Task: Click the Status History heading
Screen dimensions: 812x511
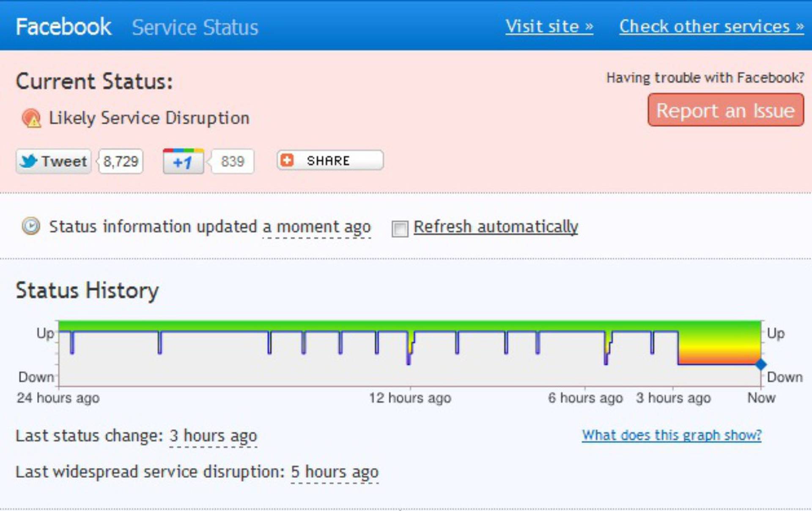Action: point(87,291)
